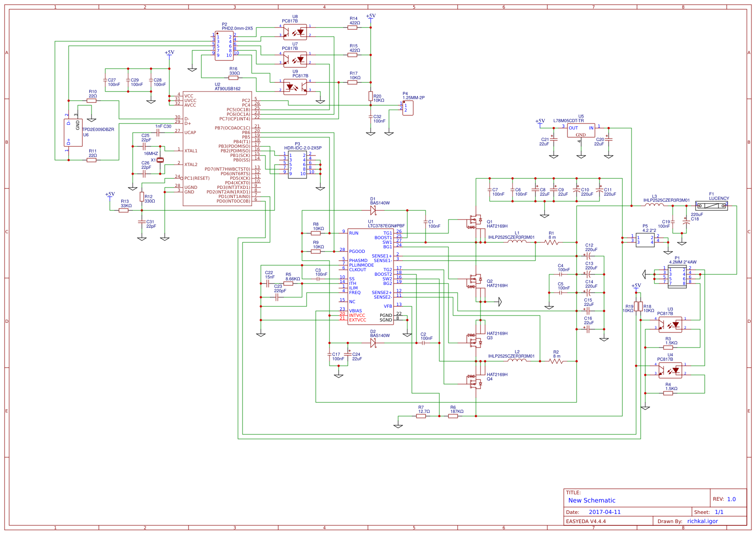Viewport: 756px width, 535px height.
Task: Select the L3 inductor coil symbol
Action: tap(654, 205)
